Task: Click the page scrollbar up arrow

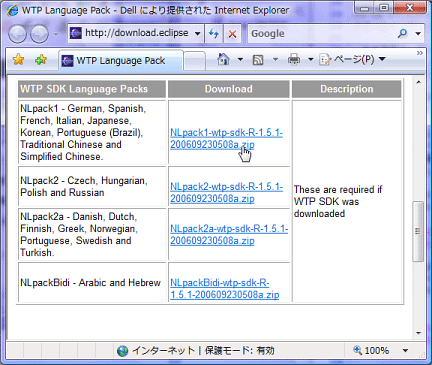Action: click(419, 82)
